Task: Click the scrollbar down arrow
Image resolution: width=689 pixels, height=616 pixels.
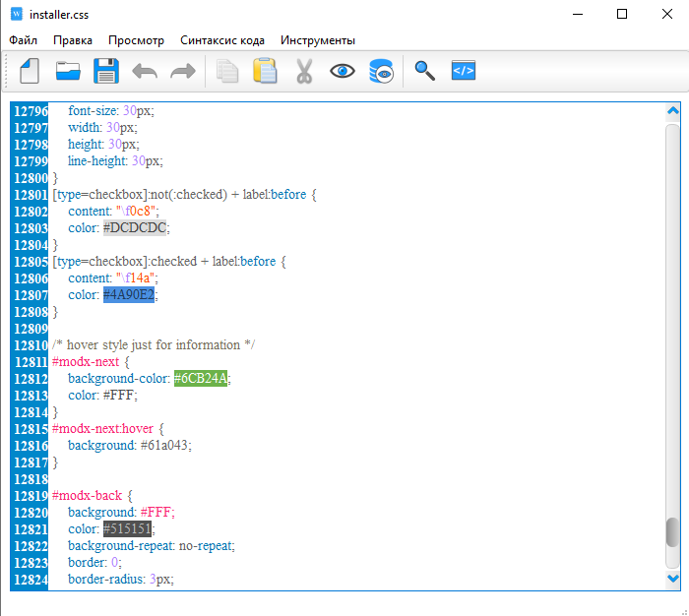Action: coord(672,579)
